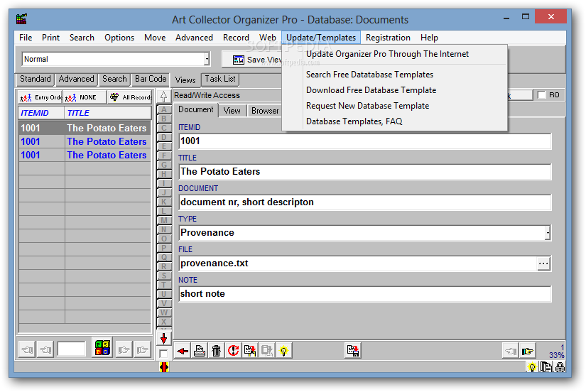
Task: Toggle the RO read-only checkbox
Action: click(x=541, y=95)
